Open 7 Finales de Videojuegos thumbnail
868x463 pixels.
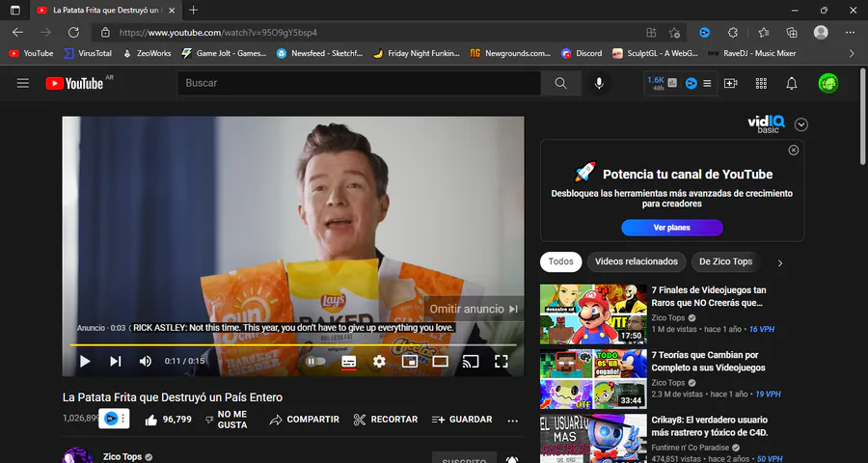(x=593, y=314)
